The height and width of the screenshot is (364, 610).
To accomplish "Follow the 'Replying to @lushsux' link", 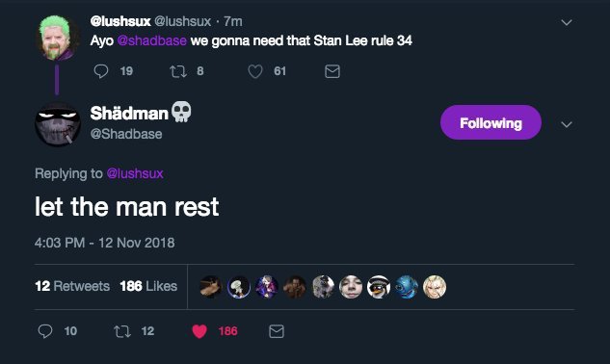I will pyautogui.click(x=135, y=173).
